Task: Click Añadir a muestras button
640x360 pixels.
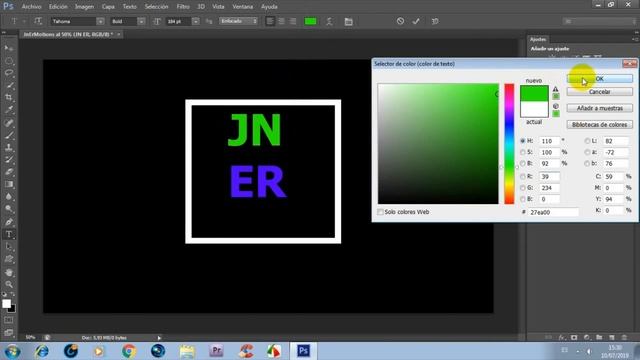Action: tap(600, 108)
